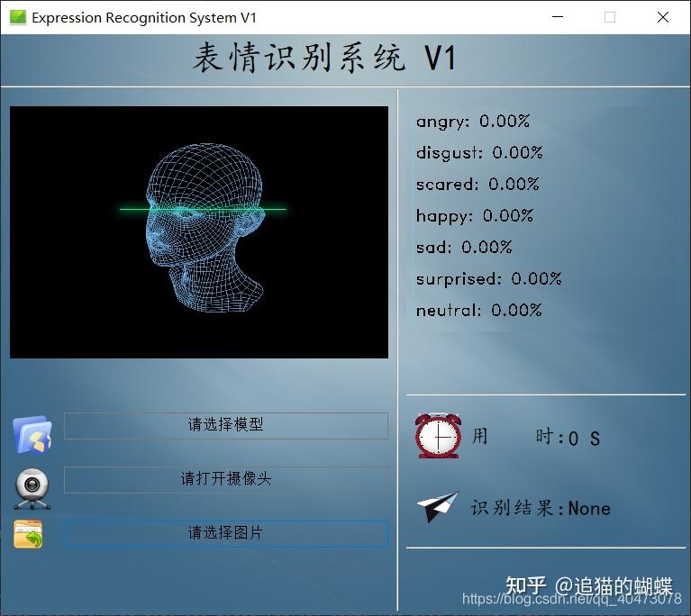Choose an image via 请选择图片 button
The image size is (691, 616).
(225, 533)
